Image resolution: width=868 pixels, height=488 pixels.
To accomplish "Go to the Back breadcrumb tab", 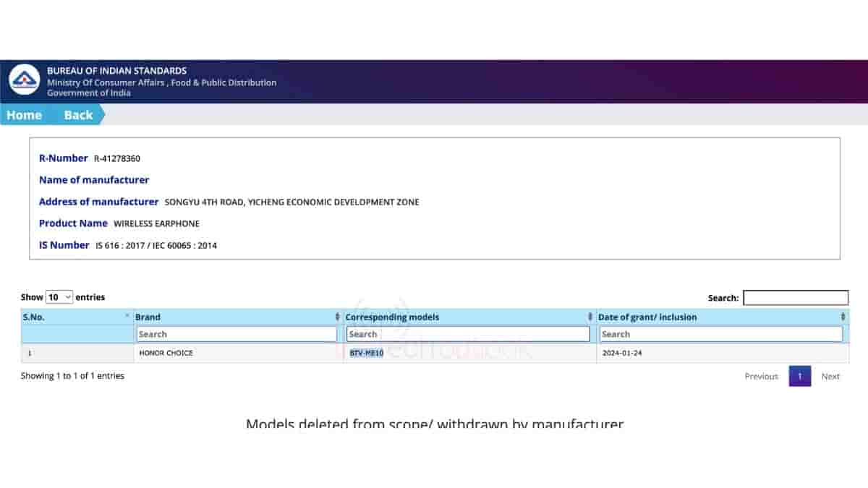I will [x=78, y=115].
